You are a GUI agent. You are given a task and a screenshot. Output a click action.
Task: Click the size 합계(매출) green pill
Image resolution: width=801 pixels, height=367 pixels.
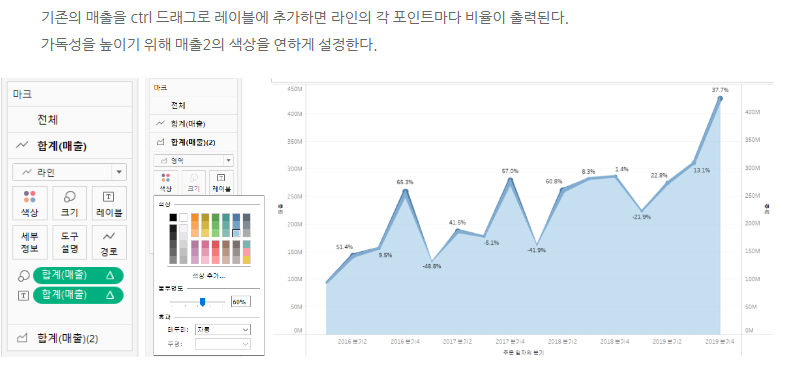tap(78, 275)
